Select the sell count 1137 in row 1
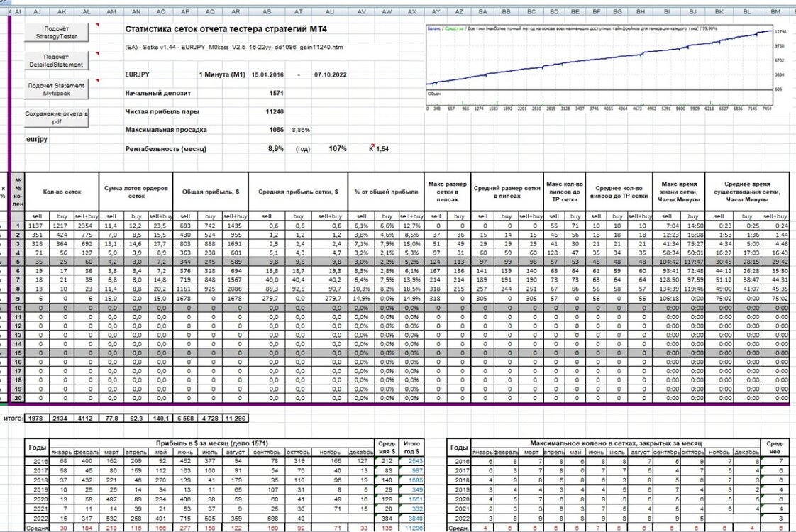 (x=37, y=226)
